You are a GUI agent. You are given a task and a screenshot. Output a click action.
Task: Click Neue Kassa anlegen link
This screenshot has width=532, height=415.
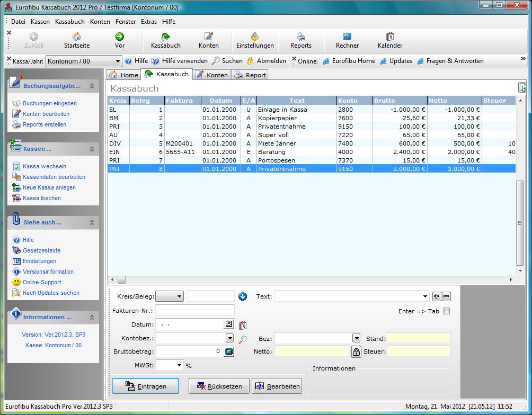pos(49,187)
